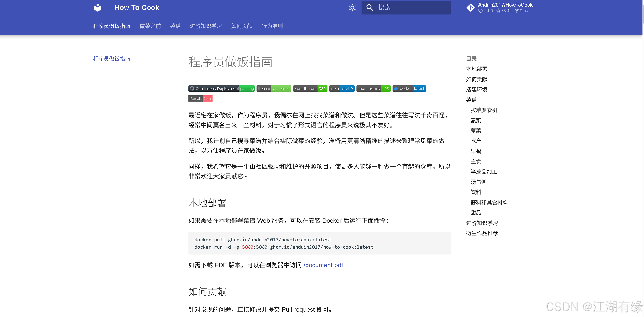644x317 pixels.
Task: Open the /document.pdf link
Action: [x=323, y=265]
